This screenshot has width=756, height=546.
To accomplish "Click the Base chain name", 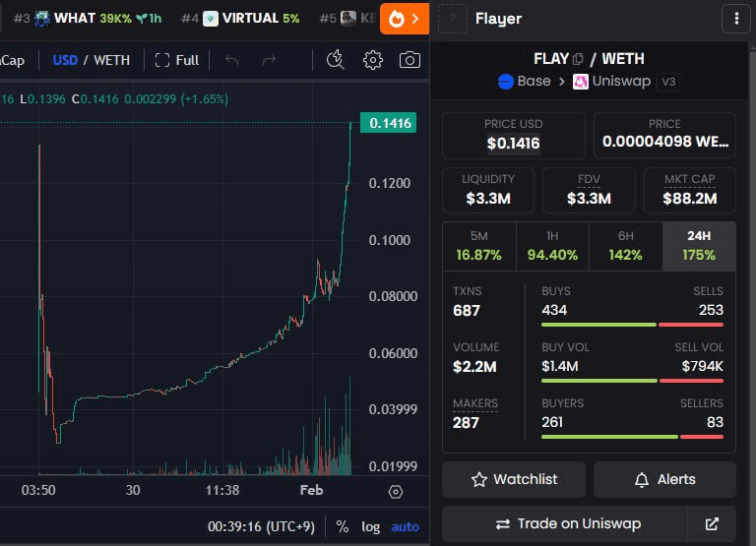I will point(534,81).
